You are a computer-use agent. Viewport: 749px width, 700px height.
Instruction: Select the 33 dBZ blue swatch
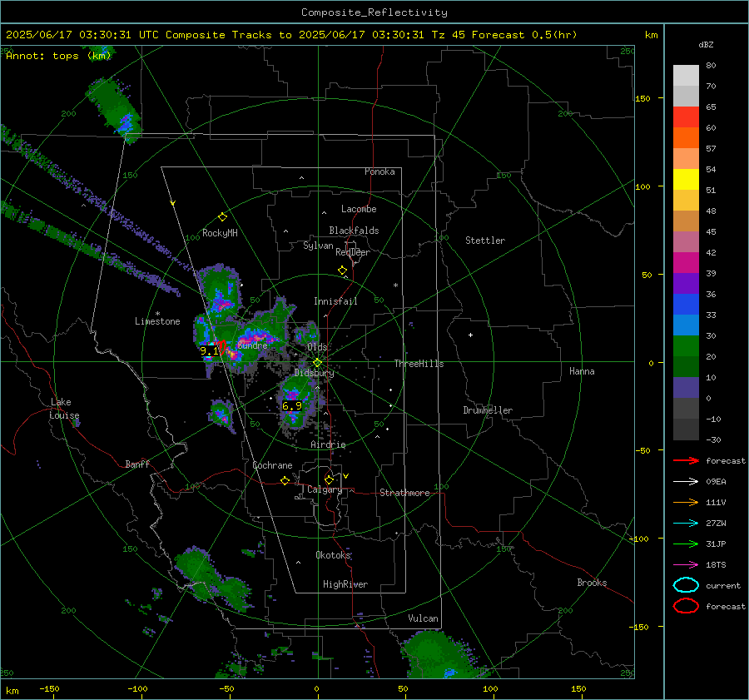(686, 305)
